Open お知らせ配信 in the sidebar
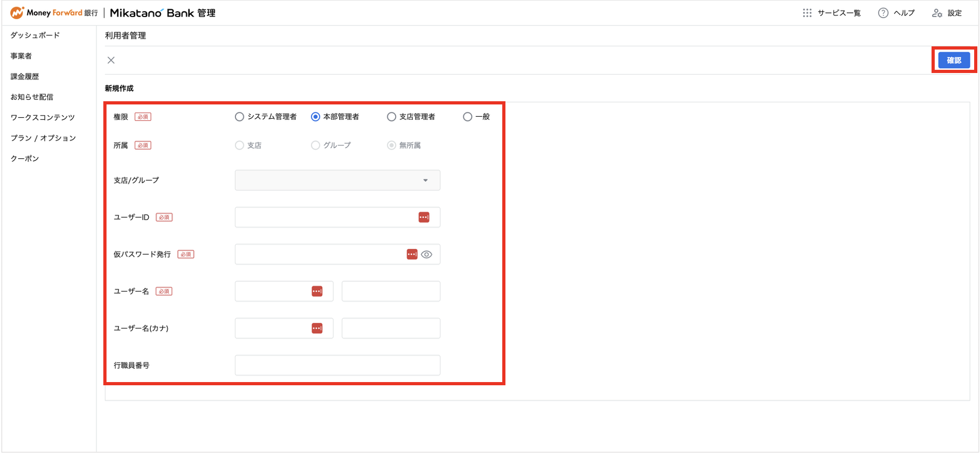The height and width of the screenshot is (454, 980). click(32, 97)
